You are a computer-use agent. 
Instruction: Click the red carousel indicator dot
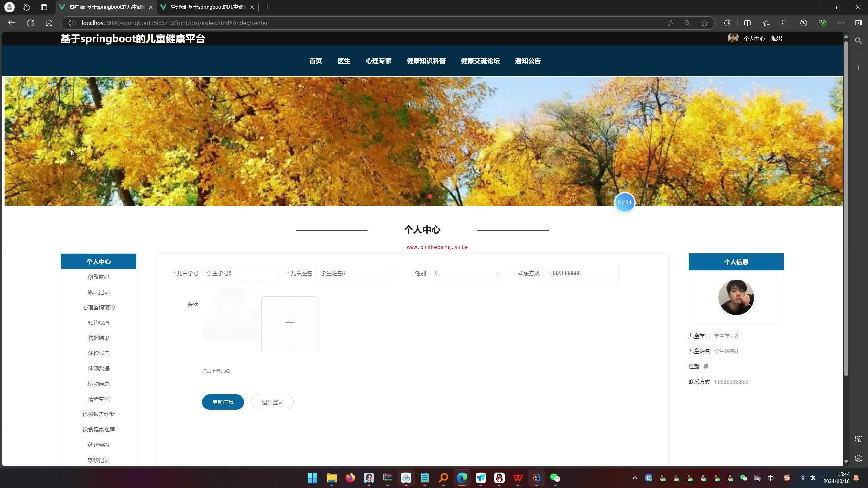click(x=430, y=196)
